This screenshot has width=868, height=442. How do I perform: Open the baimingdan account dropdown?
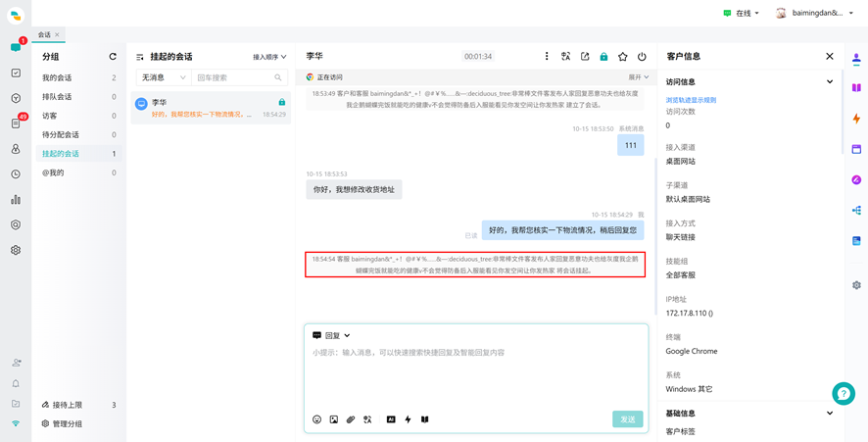coord(815,14)
